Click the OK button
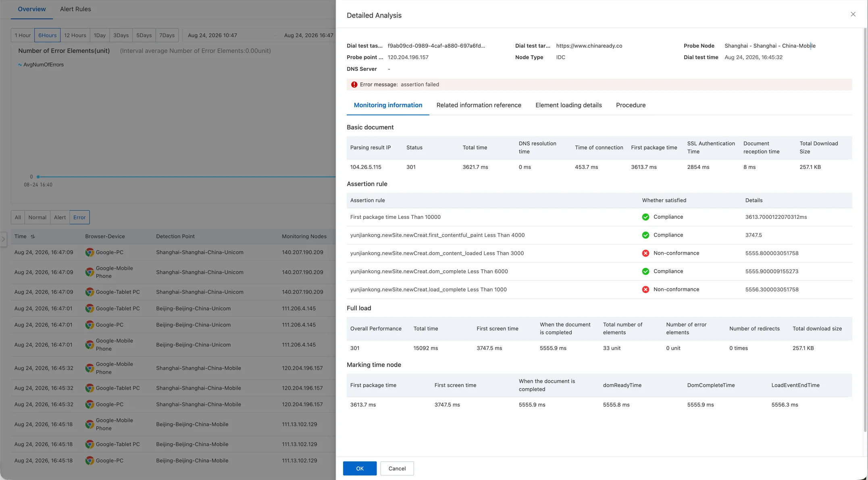868x480 pixels. [x=360, y=468]
